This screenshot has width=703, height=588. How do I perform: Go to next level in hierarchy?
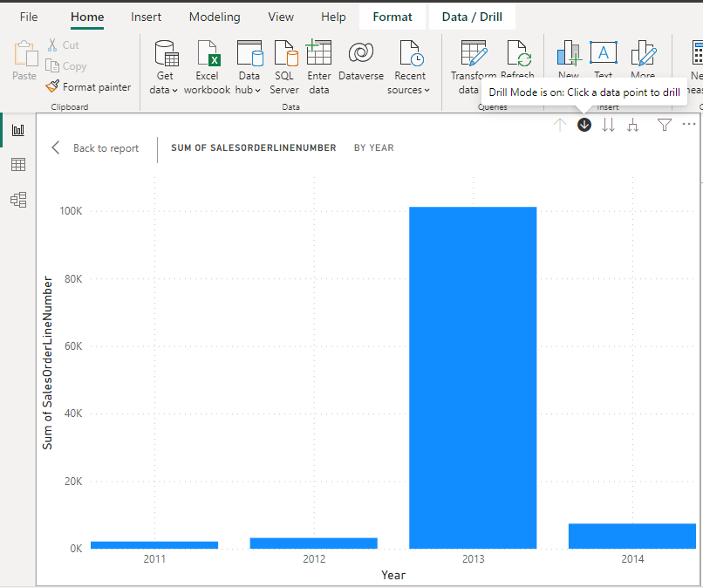coord(608,125)
